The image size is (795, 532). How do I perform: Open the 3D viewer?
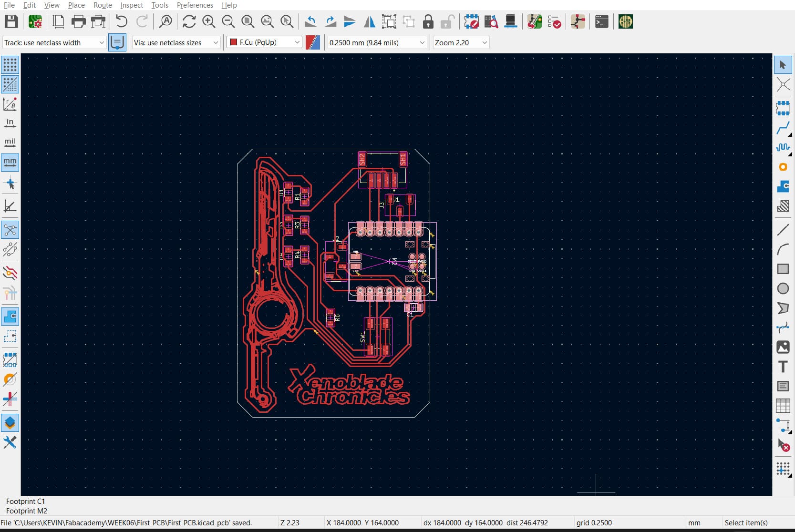click(510, 21)
